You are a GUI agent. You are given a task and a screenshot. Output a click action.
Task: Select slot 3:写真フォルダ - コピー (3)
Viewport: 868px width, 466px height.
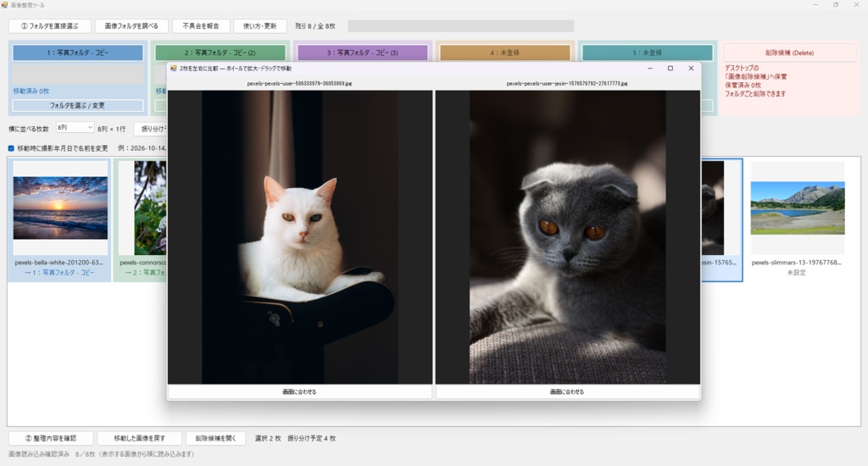pos(363,53)
